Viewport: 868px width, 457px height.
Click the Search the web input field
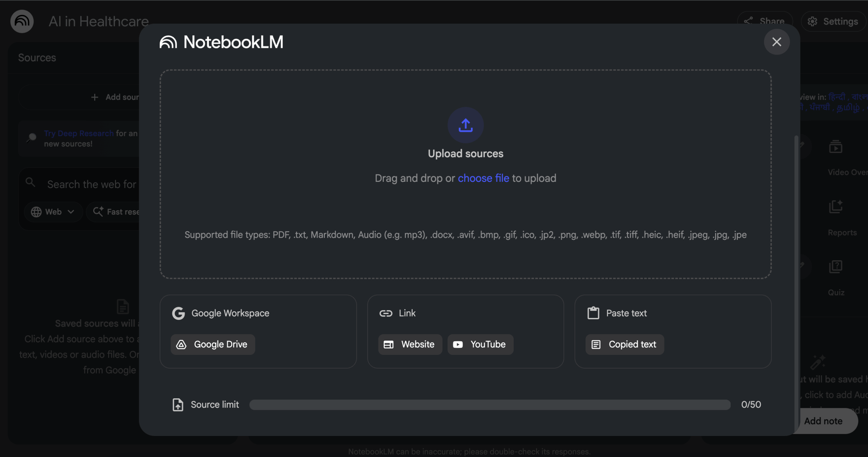[x=91, y=184]
